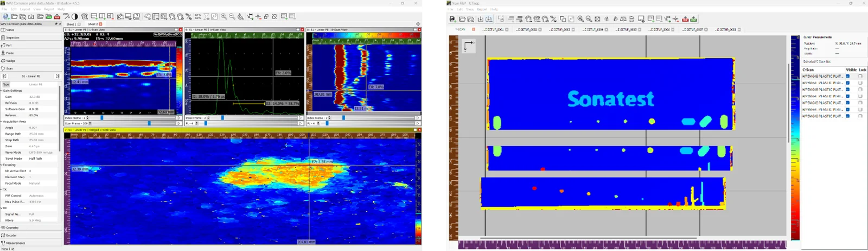Open the Measurements section button
The height and width of the screenshot is (251, 868).
point(30,243)
